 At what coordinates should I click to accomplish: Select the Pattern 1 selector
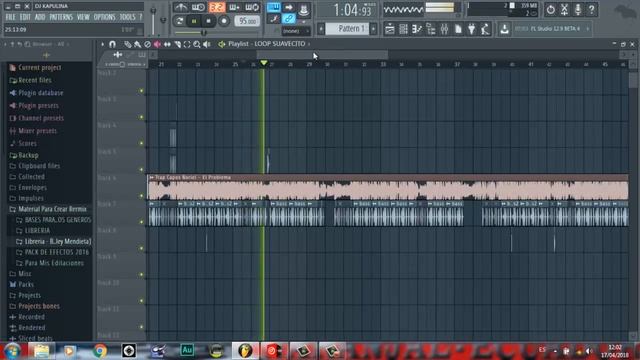pyautogui.click(x=348, y=29)
